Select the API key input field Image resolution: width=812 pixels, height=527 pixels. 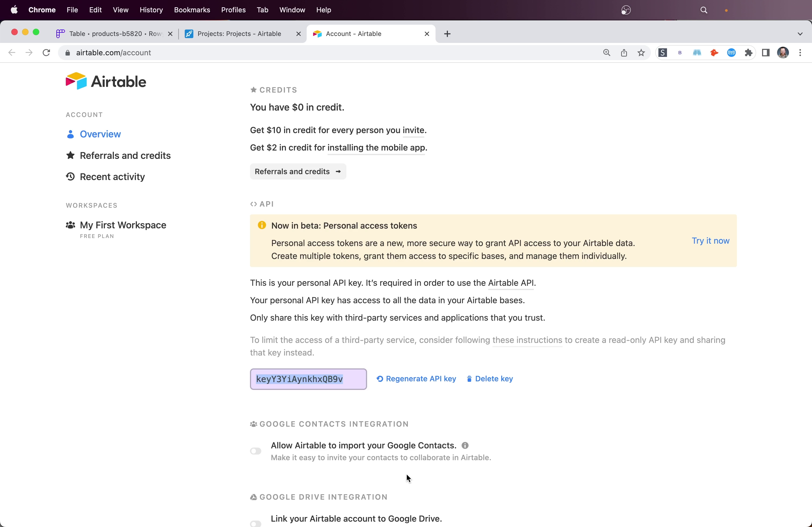point(308,379)
